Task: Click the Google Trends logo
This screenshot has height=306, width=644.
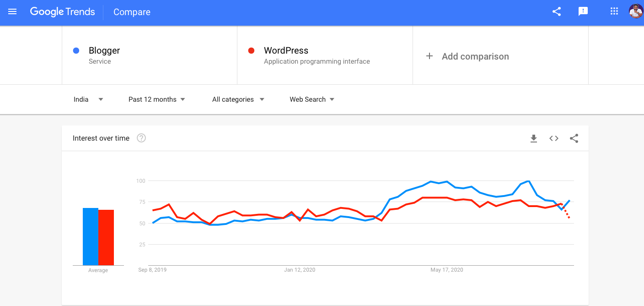Action: 62,12
